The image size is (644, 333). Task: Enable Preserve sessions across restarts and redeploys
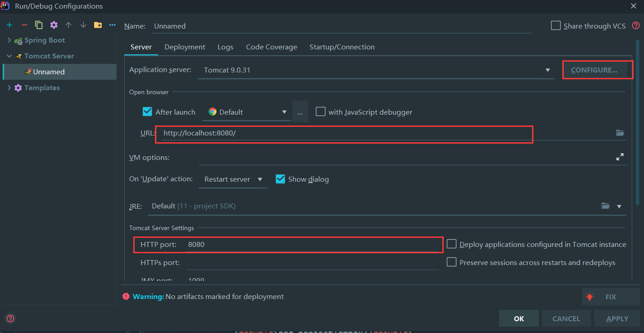pos(451,262)
